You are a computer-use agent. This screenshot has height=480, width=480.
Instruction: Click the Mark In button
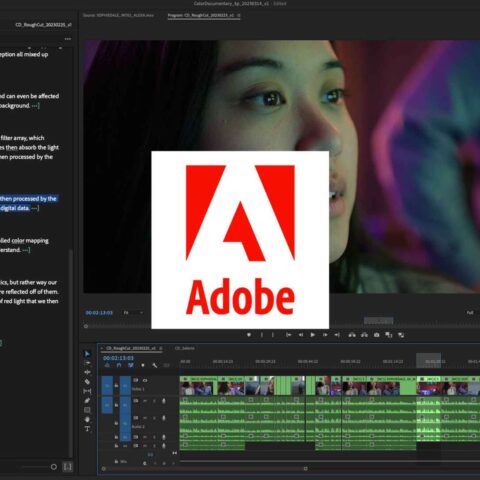click(261, 335)
